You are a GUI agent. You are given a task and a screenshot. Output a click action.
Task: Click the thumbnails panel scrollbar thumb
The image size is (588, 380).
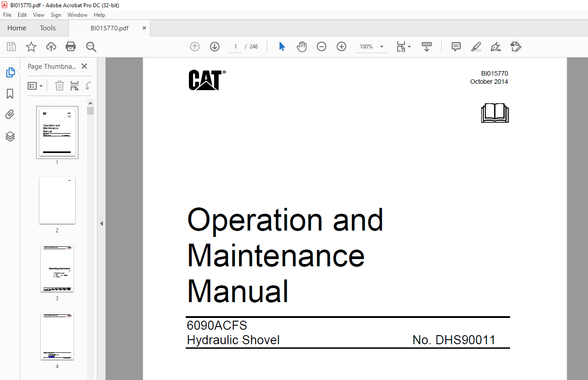point(91,111)
